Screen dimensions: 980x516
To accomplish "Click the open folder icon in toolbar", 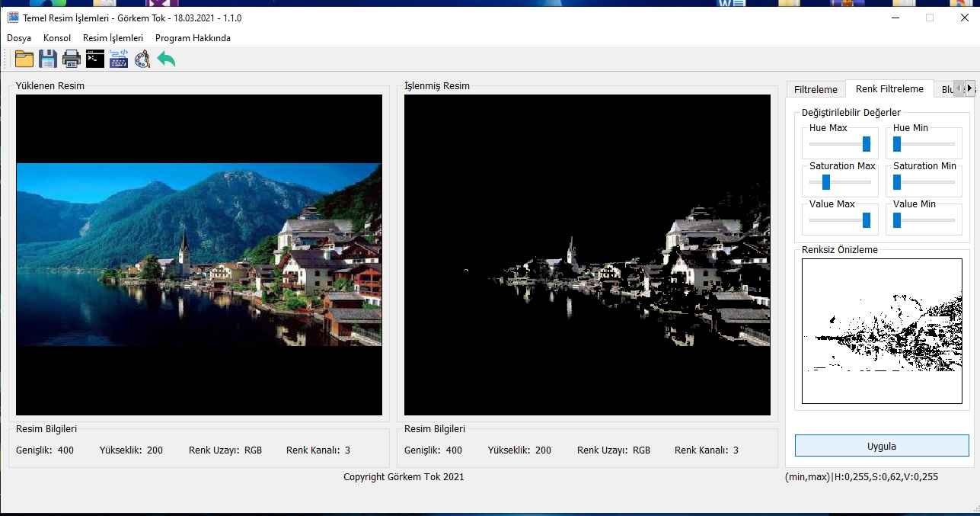I will pyautogui.click(x=24, y=59).
